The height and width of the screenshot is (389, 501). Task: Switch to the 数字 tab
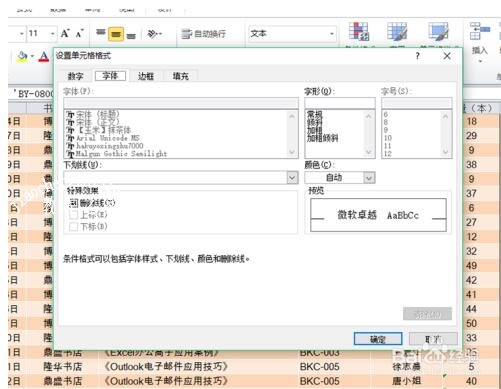75,76
